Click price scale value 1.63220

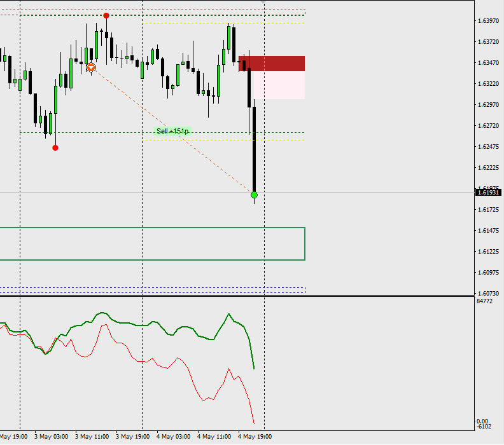coord(489,84)
